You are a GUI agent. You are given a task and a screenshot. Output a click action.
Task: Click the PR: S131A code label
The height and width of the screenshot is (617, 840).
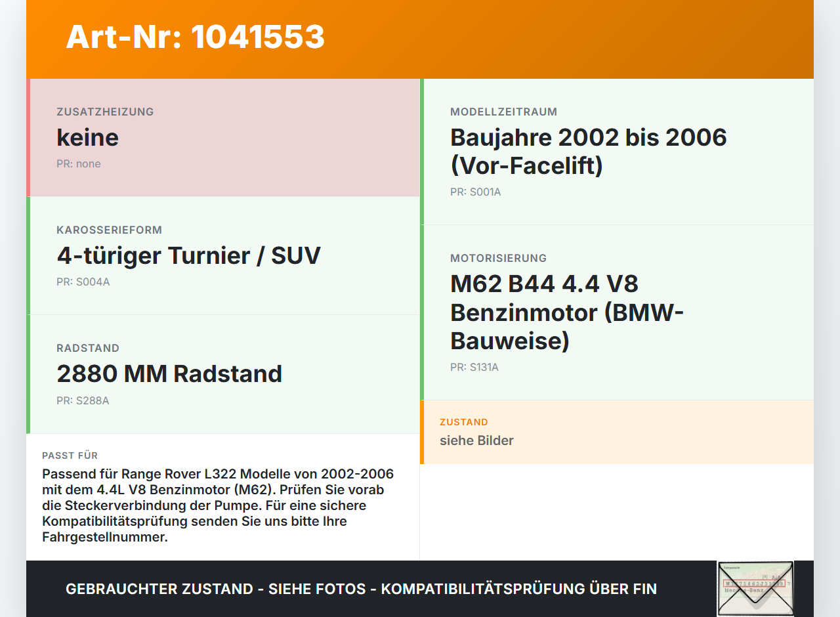474,368
